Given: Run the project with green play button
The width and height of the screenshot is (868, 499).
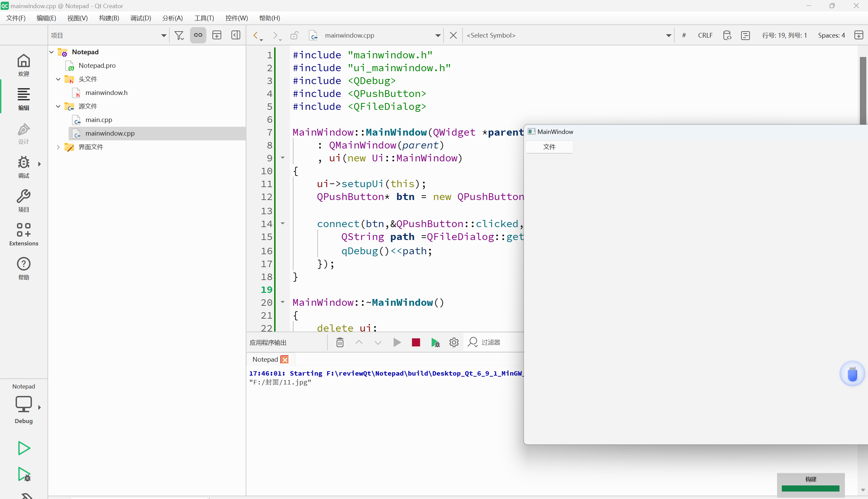Looking at the screenshot, I should pos(24,447).
